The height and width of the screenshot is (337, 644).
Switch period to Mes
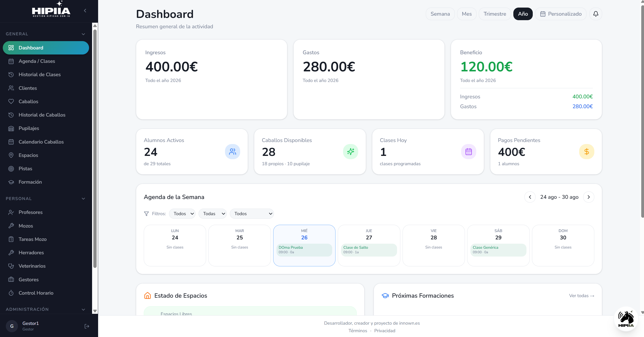(x=467, y=14)
